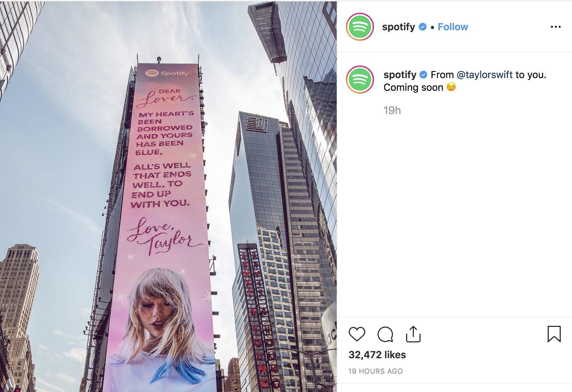Like the post with the heart icon

[357, 334]
